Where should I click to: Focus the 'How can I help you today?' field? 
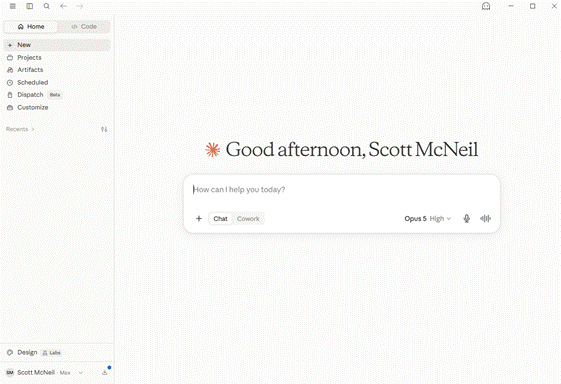coord(342,190)
